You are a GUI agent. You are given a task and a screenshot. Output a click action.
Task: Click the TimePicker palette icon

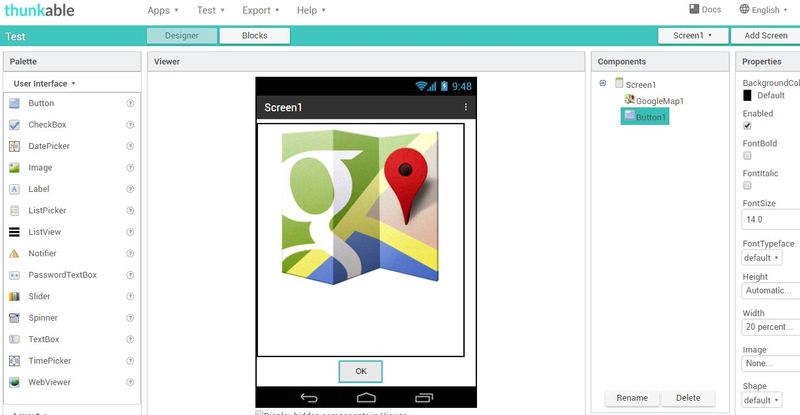point(14,361)
